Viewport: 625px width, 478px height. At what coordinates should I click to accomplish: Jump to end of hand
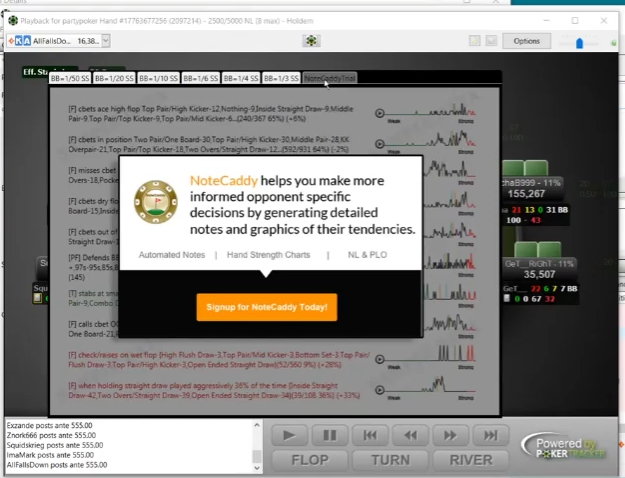click(x=491, y=435)
